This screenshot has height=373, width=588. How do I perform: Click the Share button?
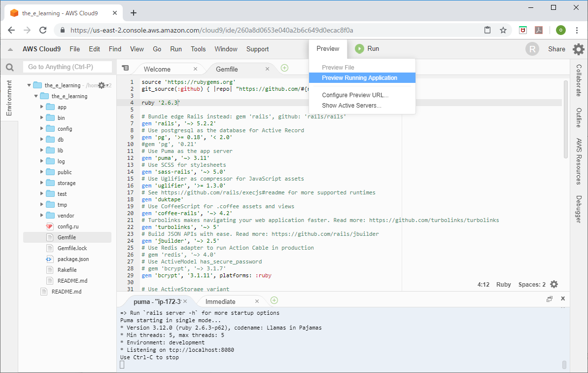[556, 49]
